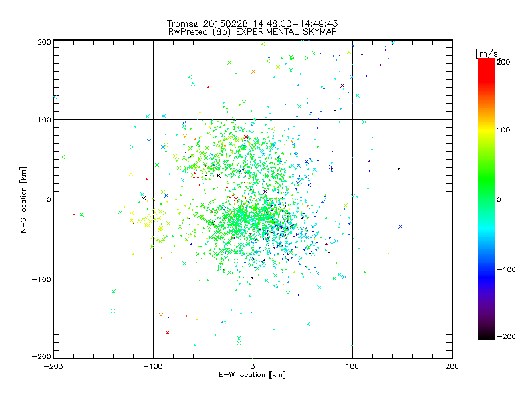Pick E-W axis tick label '100'

[352, 366]
